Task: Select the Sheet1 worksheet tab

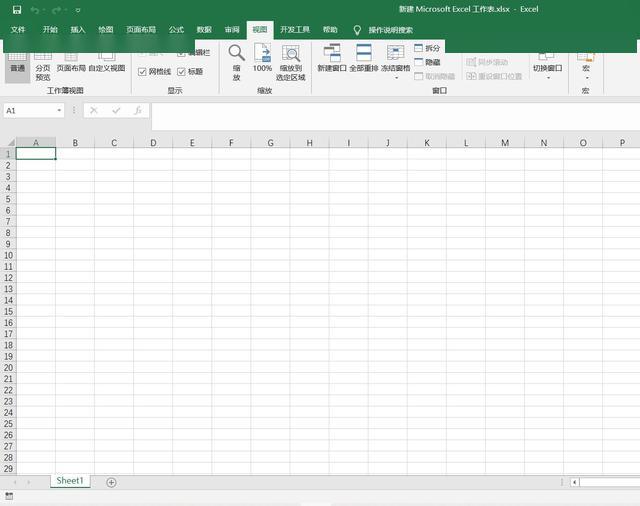Action: coord(70,481)
